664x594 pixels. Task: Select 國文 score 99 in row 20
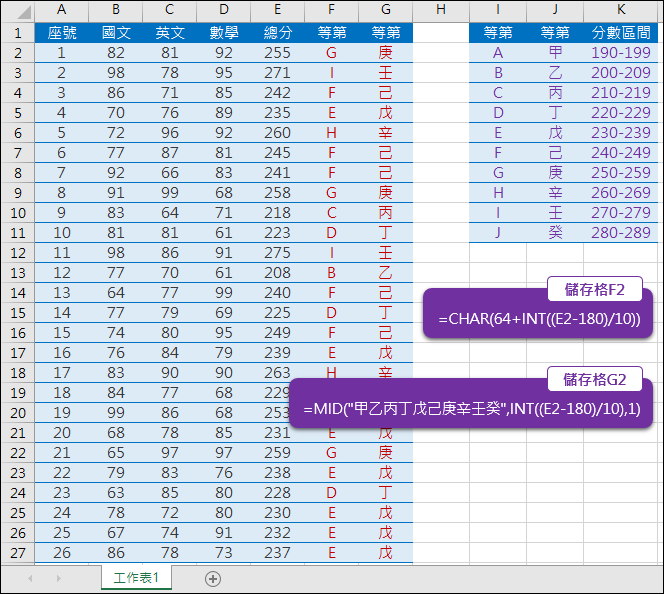click(116, 412)
